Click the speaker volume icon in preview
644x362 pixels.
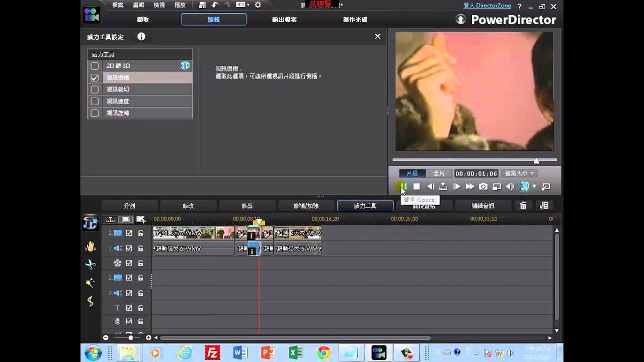pos(510,187)
